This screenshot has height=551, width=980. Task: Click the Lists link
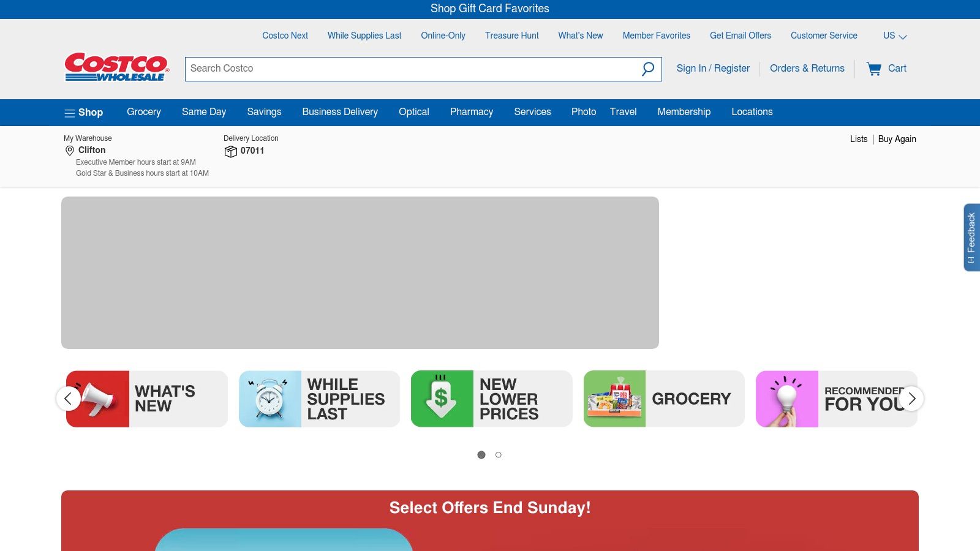(859, 139)
